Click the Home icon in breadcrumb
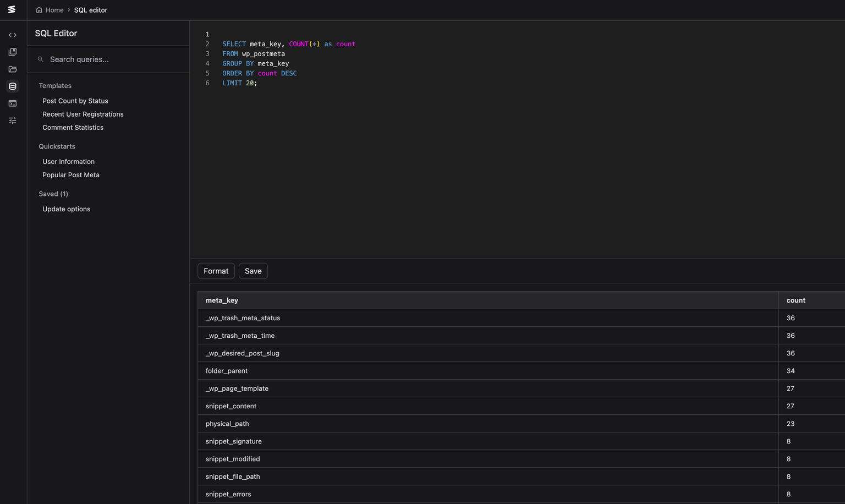The height and width of the screenshot is (504, 845). [39, 10]
